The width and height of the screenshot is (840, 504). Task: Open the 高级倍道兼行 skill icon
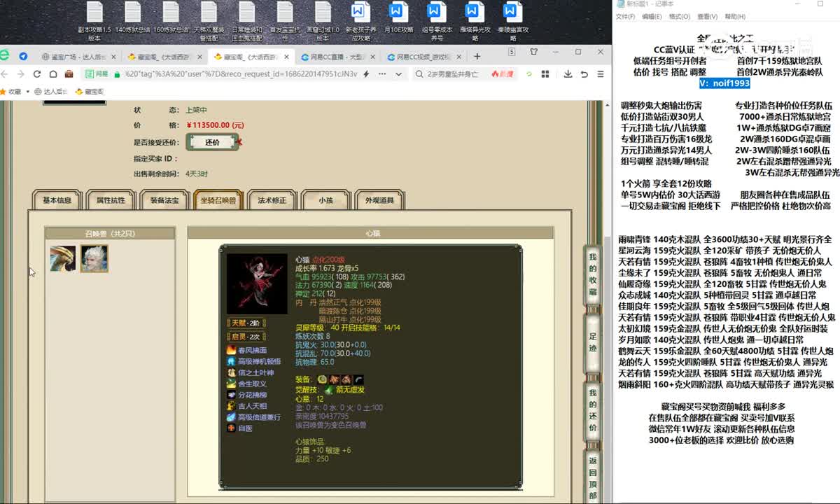(232, 417)
